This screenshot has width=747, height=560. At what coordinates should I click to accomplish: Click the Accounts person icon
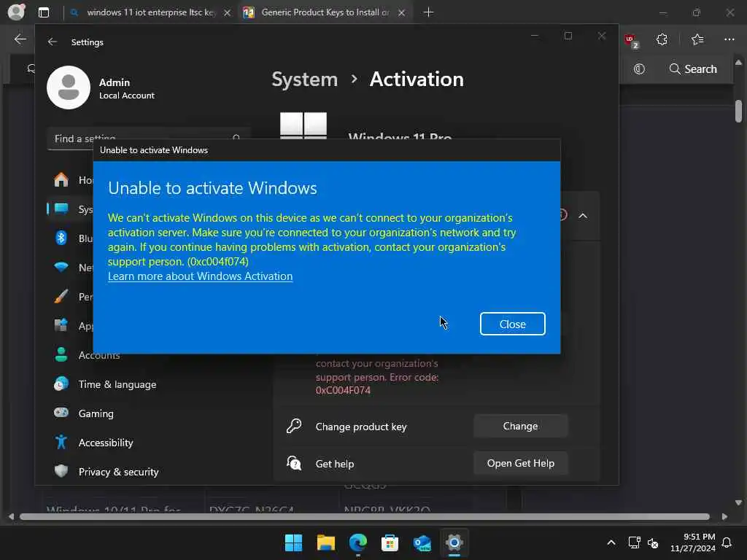click(x=61, y=354)
